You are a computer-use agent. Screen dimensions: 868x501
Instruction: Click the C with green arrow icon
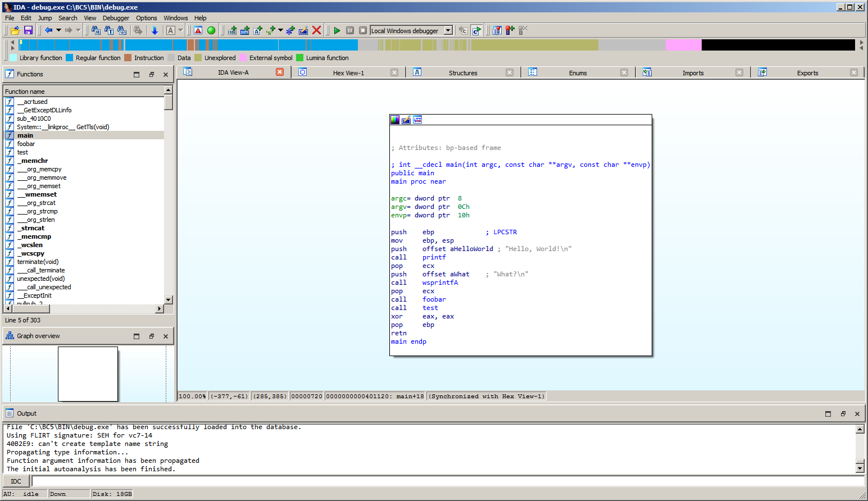[x=476, y=30]
